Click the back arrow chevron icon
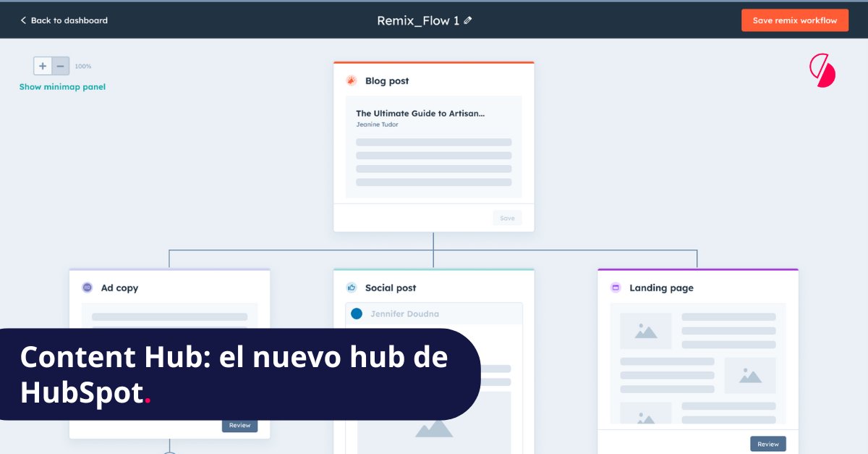 point(23,20)
